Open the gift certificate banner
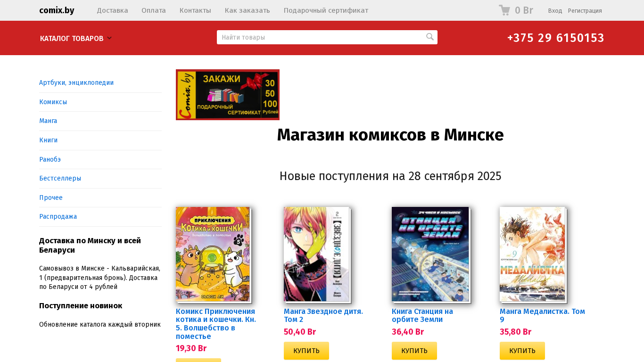644x362 pixels. [228, 95]
